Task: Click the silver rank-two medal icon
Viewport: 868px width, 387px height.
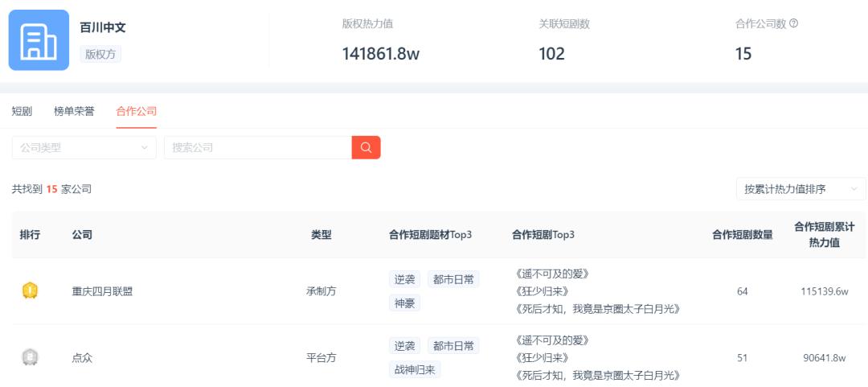Action: (30, 357)
